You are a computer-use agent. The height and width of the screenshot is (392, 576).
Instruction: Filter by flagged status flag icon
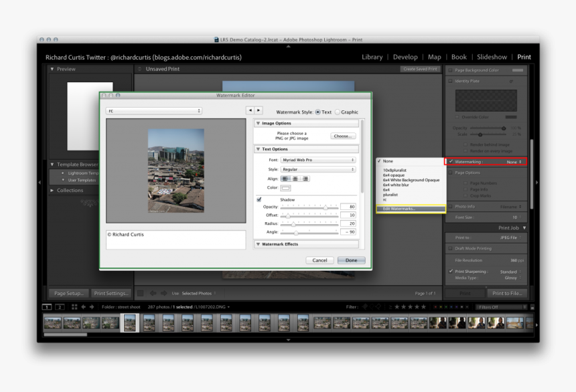point(365,307)
